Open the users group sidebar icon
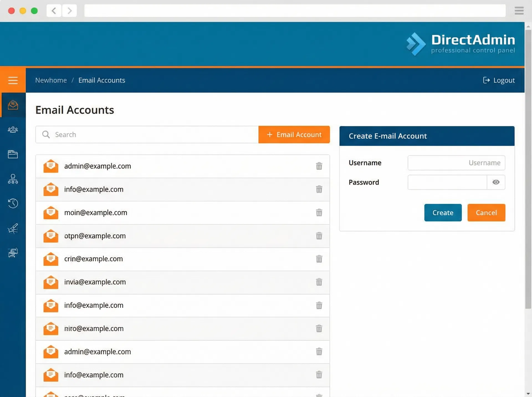The width and height of the screenshot is (532, 397). coord(13,129)
